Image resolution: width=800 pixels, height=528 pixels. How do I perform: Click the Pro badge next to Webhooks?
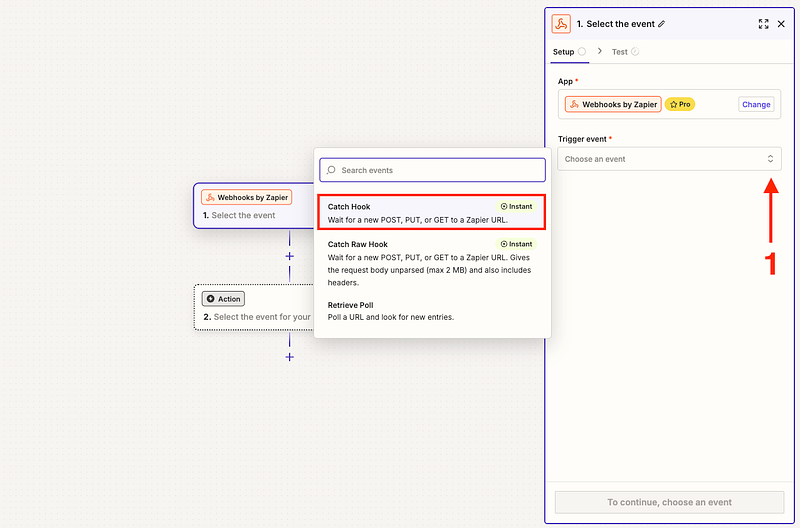pos(680,104)
